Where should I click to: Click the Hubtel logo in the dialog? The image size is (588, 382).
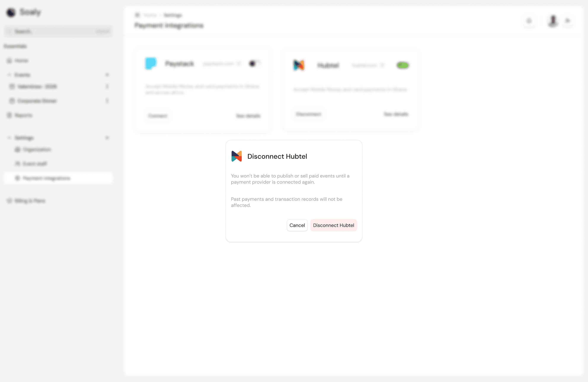click(236, 156)
